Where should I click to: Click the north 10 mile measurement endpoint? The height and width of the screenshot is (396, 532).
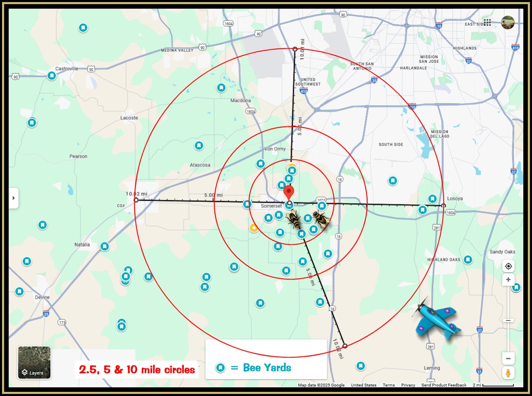click(x=295, y=49)
